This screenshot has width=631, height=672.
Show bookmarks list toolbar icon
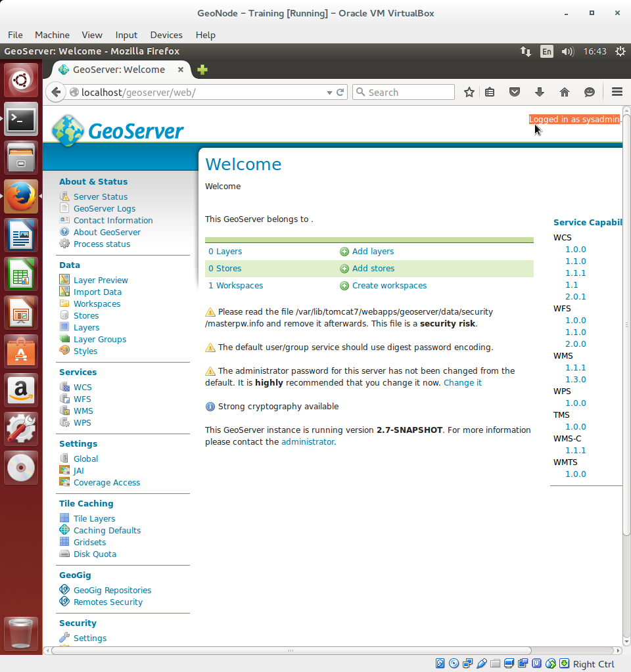490,92
